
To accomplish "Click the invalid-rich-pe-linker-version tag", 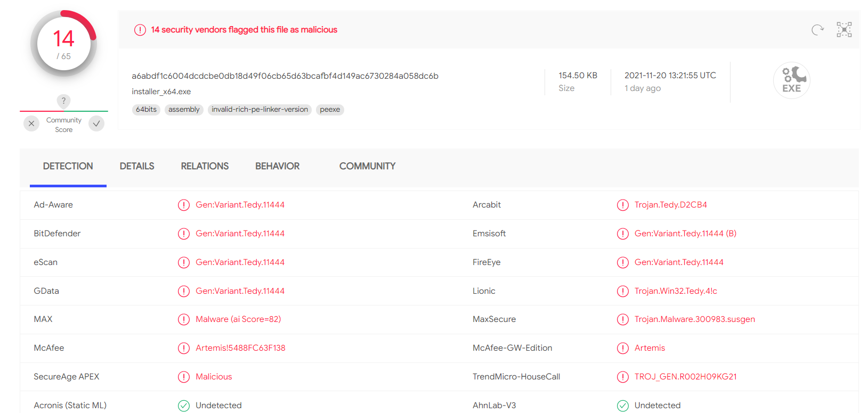I will tap(259, 110).
